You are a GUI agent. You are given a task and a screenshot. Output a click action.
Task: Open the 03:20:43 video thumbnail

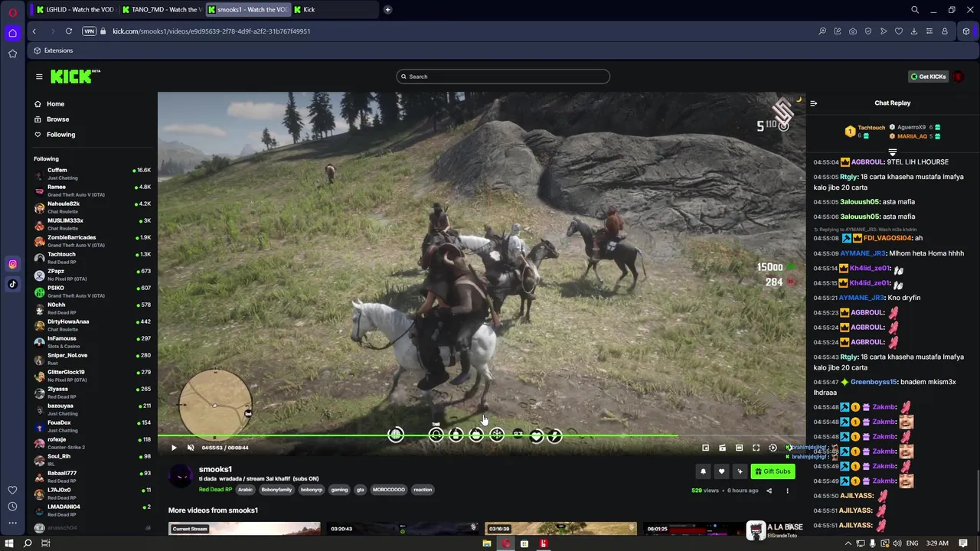pyautogui.click(x=402, y=529)
